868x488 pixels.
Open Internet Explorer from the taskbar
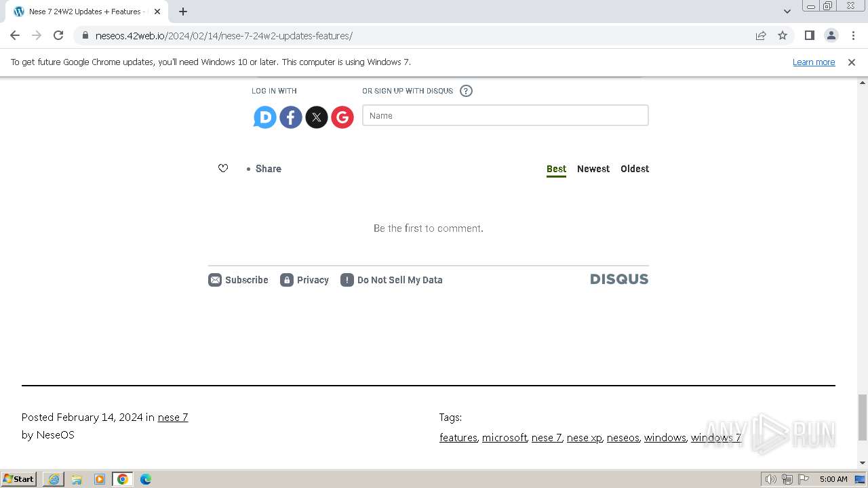(x=54, y=479)
